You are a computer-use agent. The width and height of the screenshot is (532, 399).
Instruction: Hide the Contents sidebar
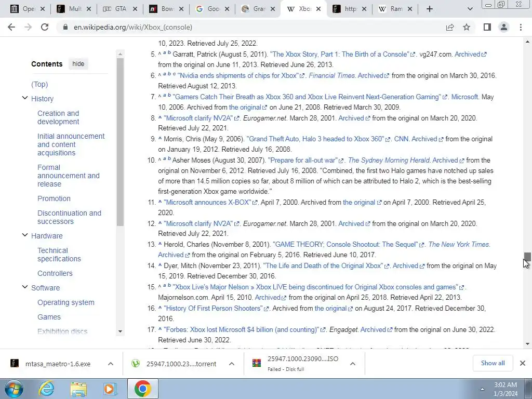pos(78,64)
